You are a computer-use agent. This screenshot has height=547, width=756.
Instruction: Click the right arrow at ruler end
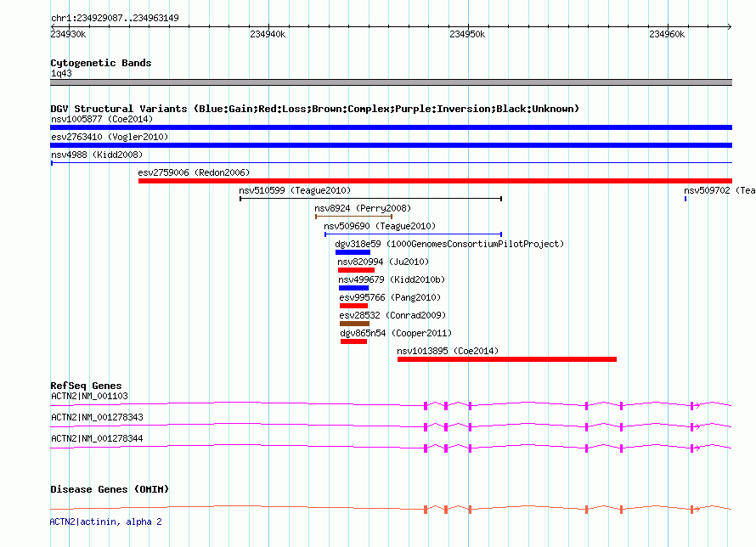(x=730, y=26)
